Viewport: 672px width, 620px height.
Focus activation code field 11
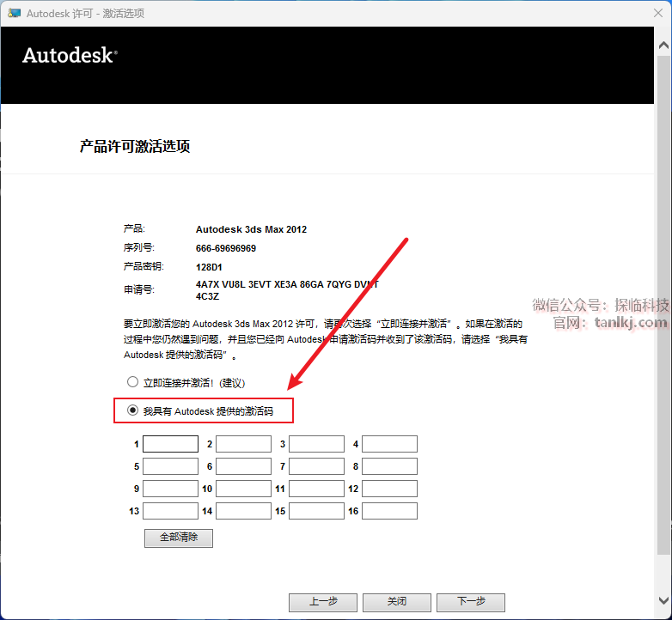click(x=317, y=489)
